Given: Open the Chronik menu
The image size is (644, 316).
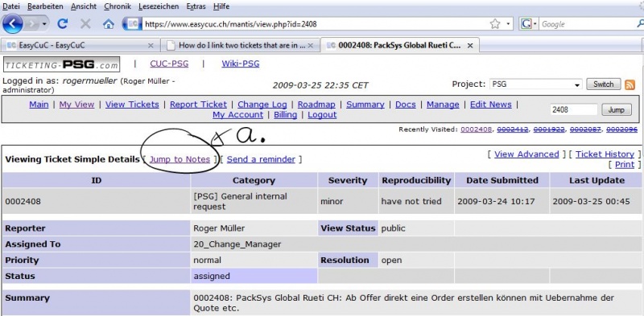Looking at the screenshot, I should pyautogui.click(x=118, y=6).
